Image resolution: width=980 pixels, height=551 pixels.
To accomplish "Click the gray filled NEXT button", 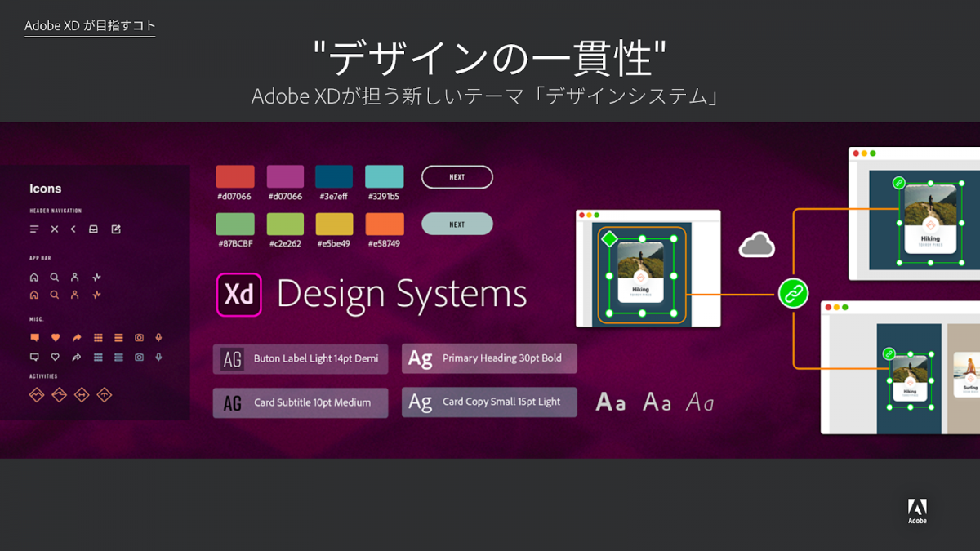I will click(457, 224).
